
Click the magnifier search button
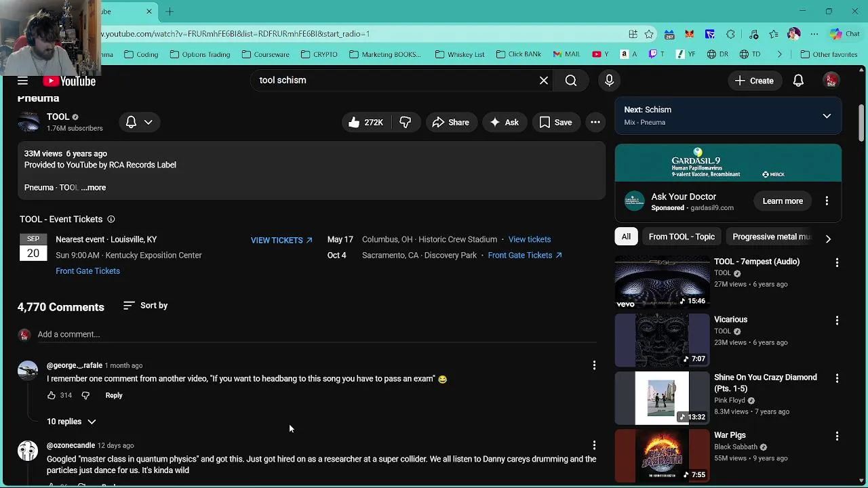click(x=571, y=81)
